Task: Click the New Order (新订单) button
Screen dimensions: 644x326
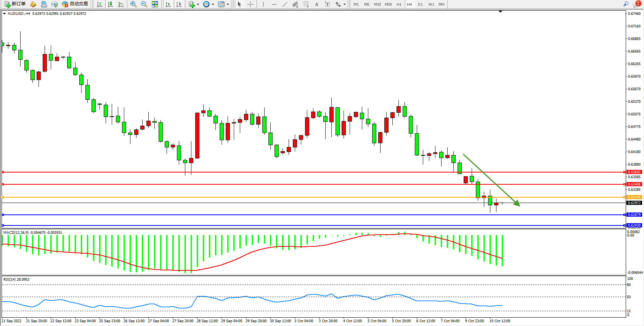Action: (x=15, y=4)
